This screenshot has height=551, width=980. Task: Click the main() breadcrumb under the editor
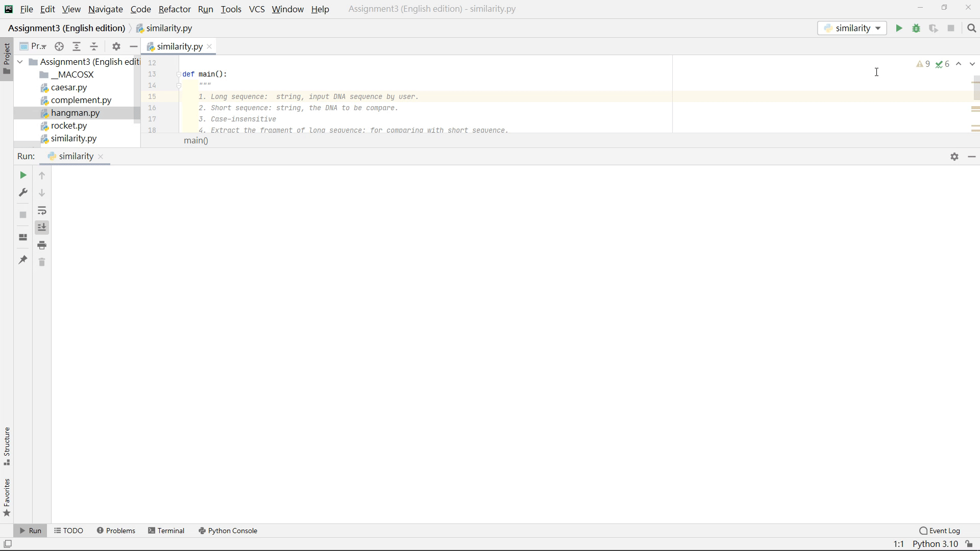pyautogui.click(x=196, y=140)
